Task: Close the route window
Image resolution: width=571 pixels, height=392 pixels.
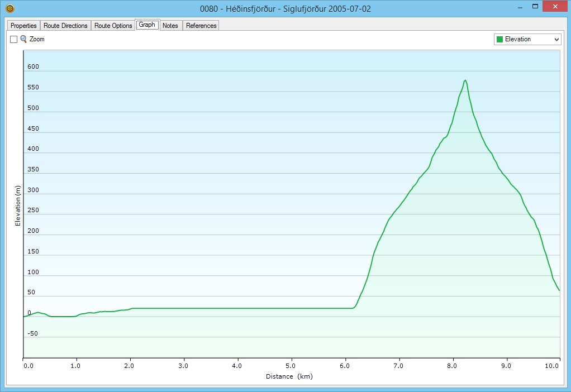Action: 556,7
